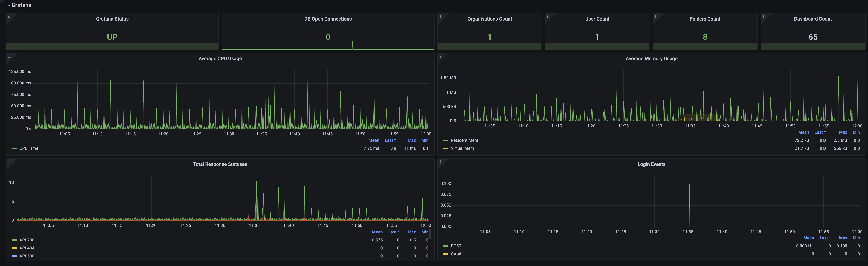The image size is (868, 266).
Task: Click the Last * header in Login Events legend
Action: pyautogui.click(x=825, y=238)
